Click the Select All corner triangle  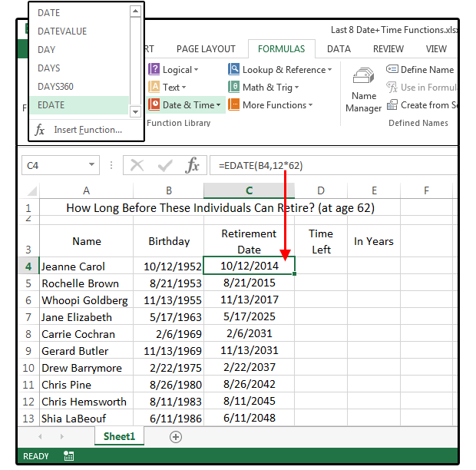(31, 191)
